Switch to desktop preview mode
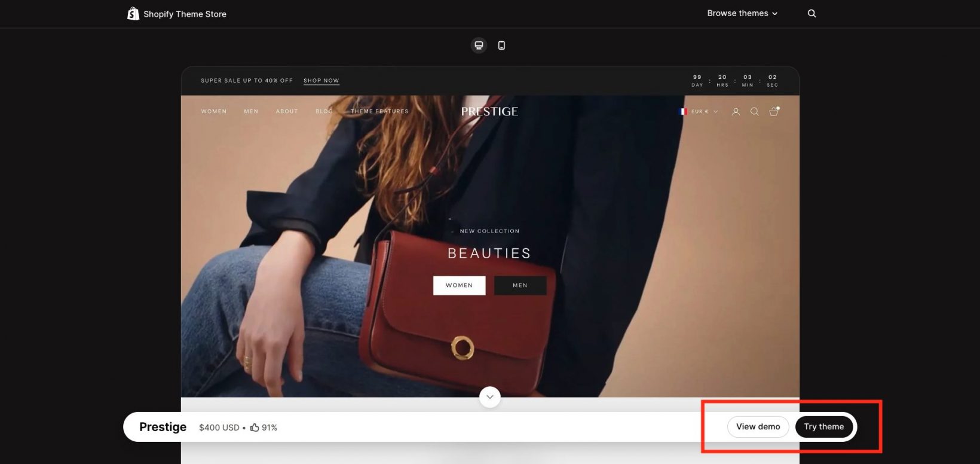This screenshot has width=980, height=464. tap(479, 45)
